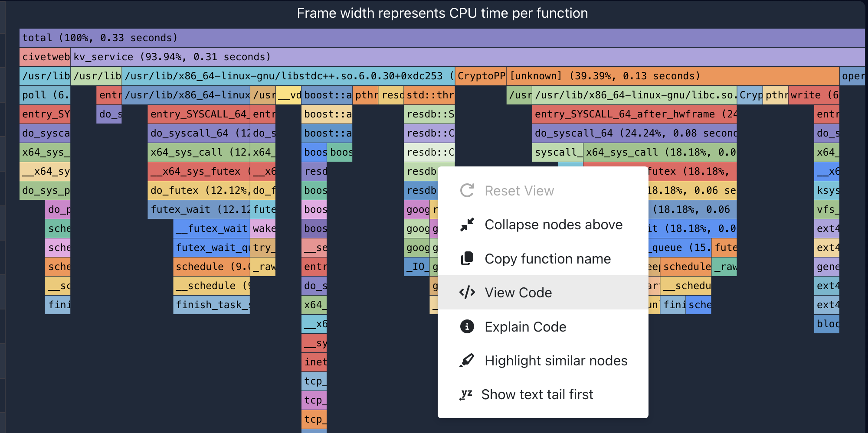Select the write (6 frame
Screen dimensions: 868x433
click(x=814, y=95)
